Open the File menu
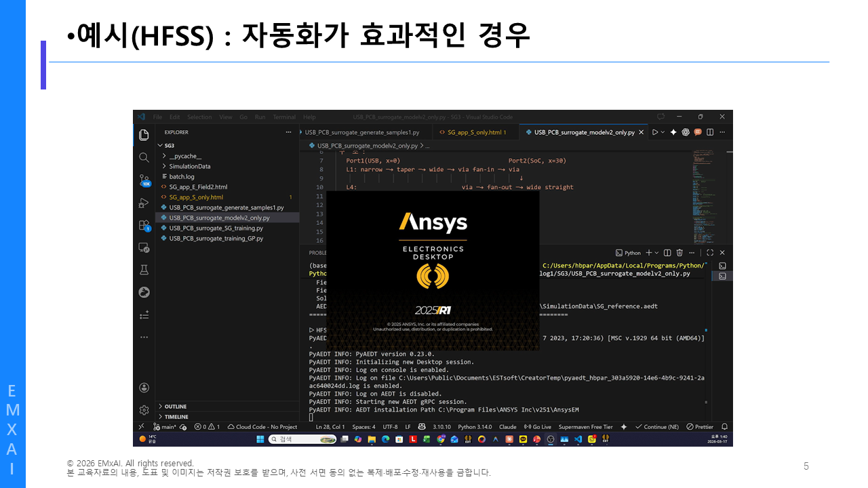The image size is (868, 488). tap(157, 117)
